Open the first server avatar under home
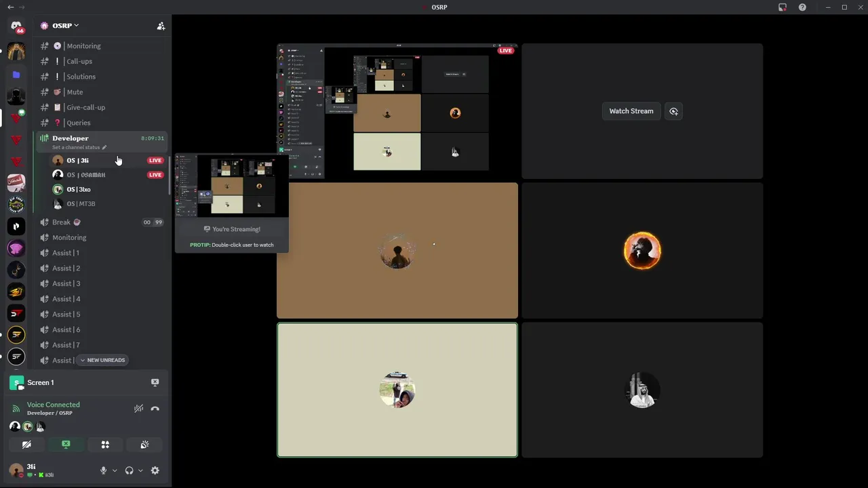The image size is (868, 488). point(16,52)
